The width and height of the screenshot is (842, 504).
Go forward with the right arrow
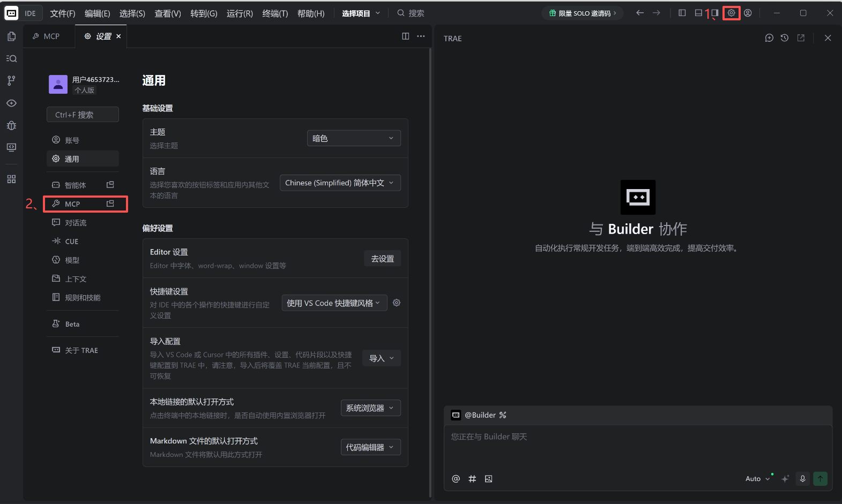click(x=657, y=13)
